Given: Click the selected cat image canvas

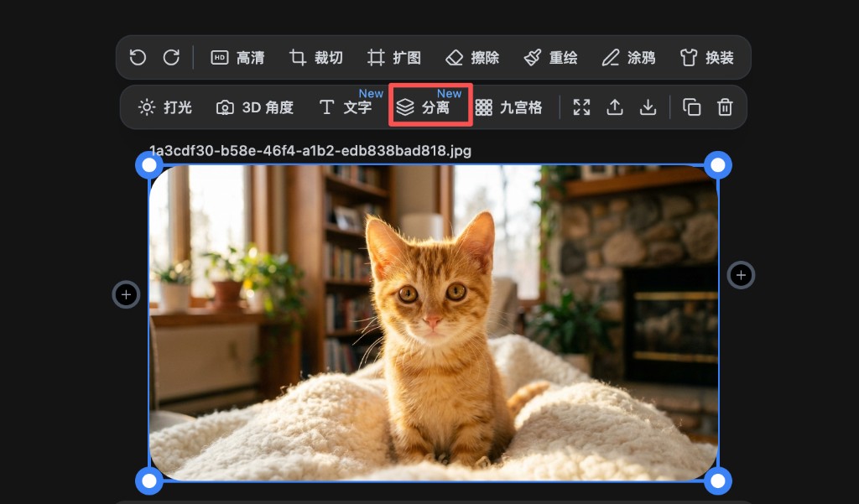Looking at the screenshot, I should [x=433, y=323].
